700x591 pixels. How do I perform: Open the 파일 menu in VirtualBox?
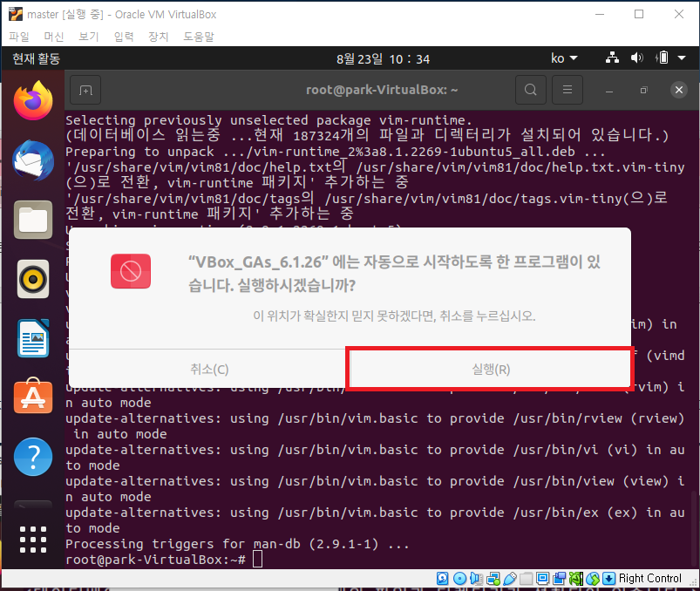[19, 37]
